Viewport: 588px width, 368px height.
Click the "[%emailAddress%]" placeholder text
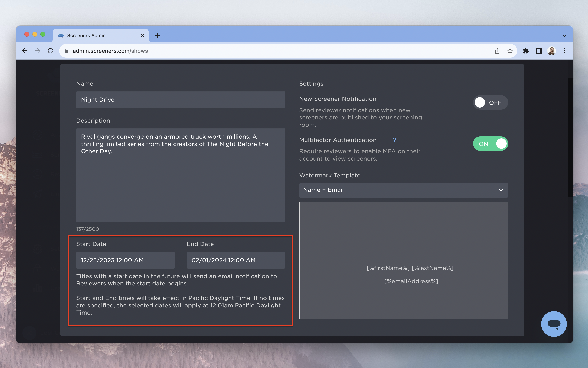click(411, 281)
